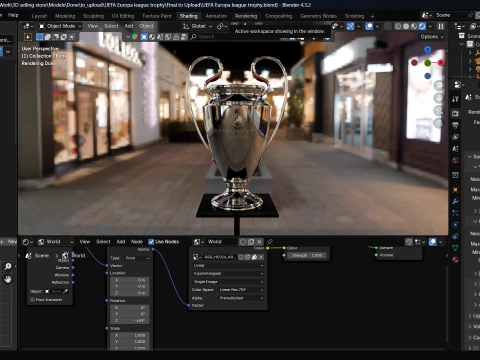
Task: Switch to the Layout workspace tab
Action: pos(39,16)
